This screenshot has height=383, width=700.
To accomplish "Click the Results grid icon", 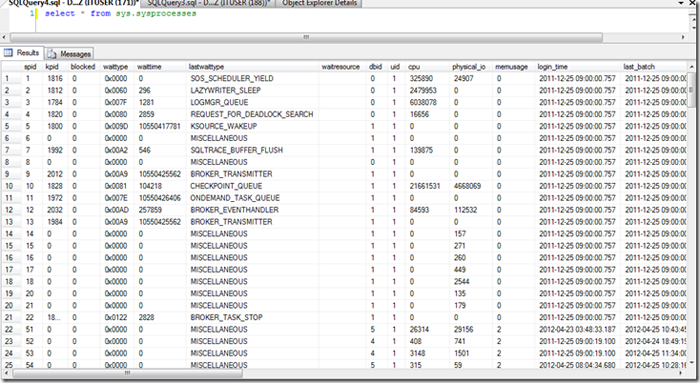I will point(8,53).
